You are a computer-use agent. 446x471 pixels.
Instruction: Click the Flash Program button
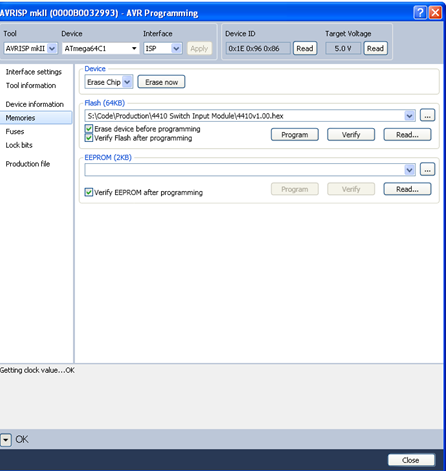coord(295,135)
